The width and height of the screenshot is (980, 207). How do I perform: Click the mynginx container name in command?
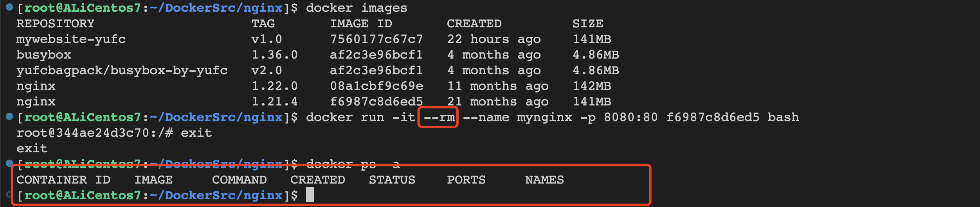point(544,117)
